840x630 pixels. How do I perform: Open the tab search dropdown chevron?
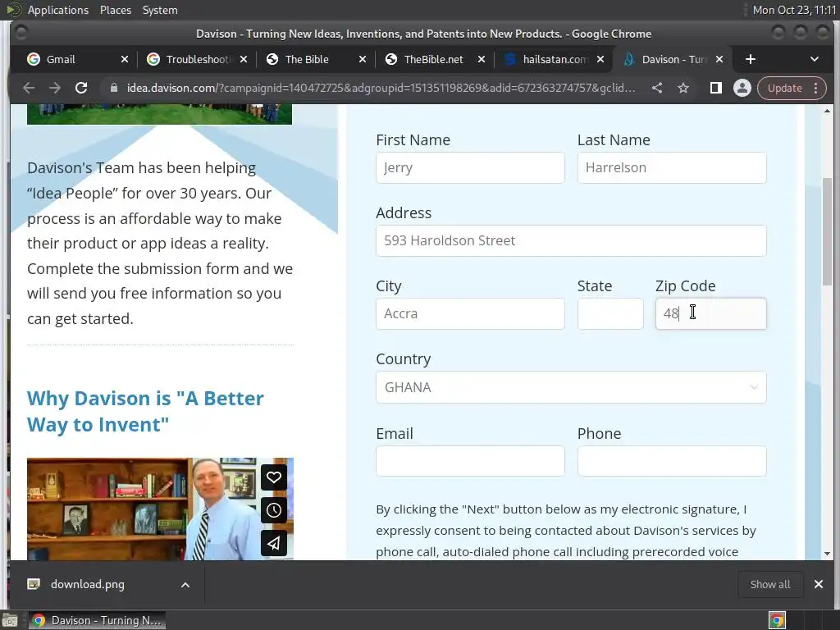click(815, 59)
